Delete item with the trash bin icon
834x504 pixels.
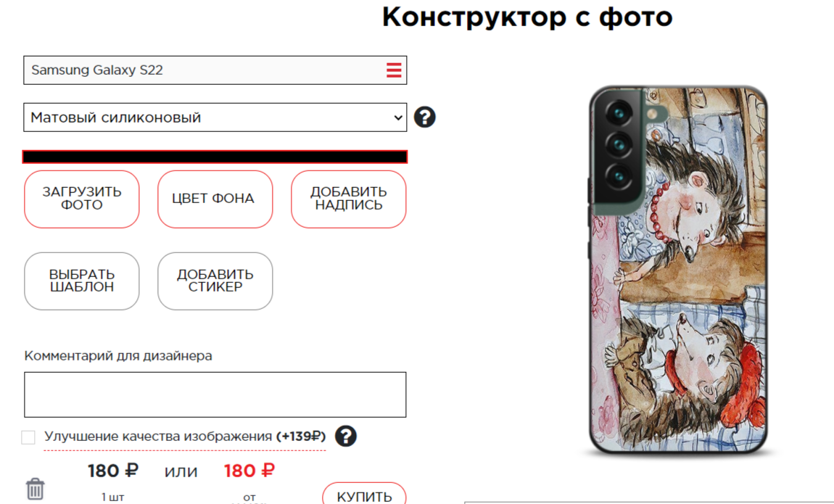point(35,489)
